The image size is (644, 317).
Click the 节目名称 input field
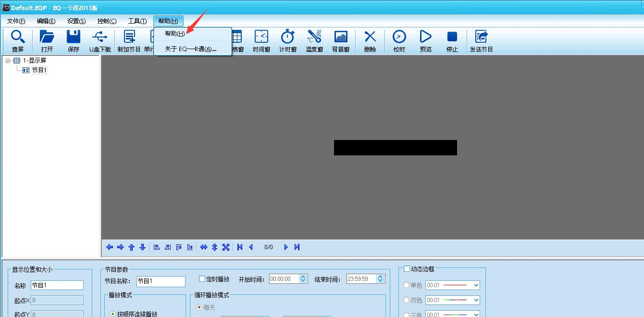161,281
